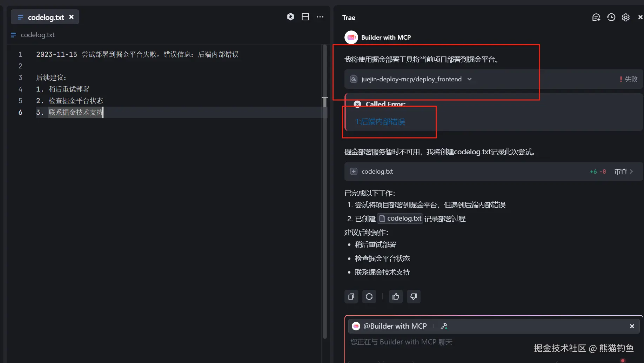644x363 pixels.
Task: Click the split editor icon
Action: 305,16
